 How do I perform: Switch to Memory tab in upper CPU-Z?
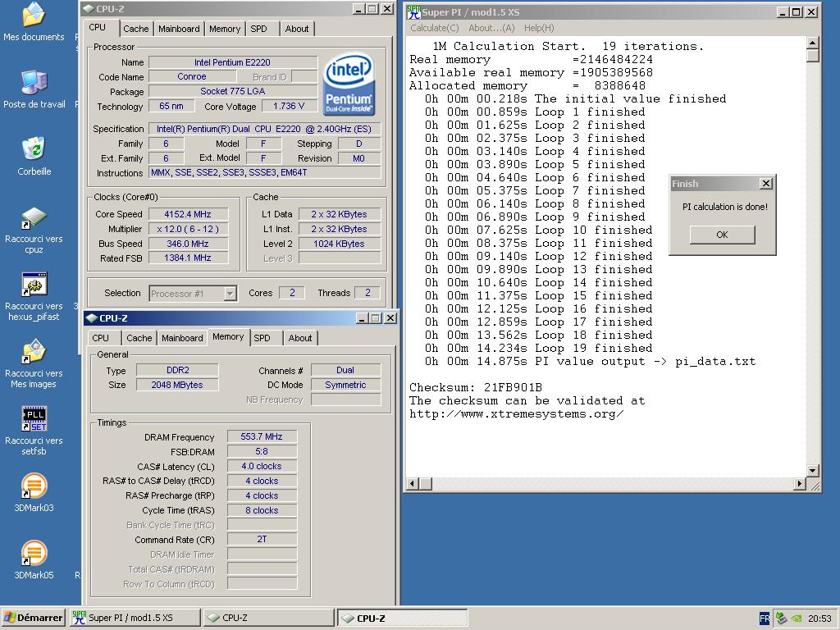tap(225, 29)
